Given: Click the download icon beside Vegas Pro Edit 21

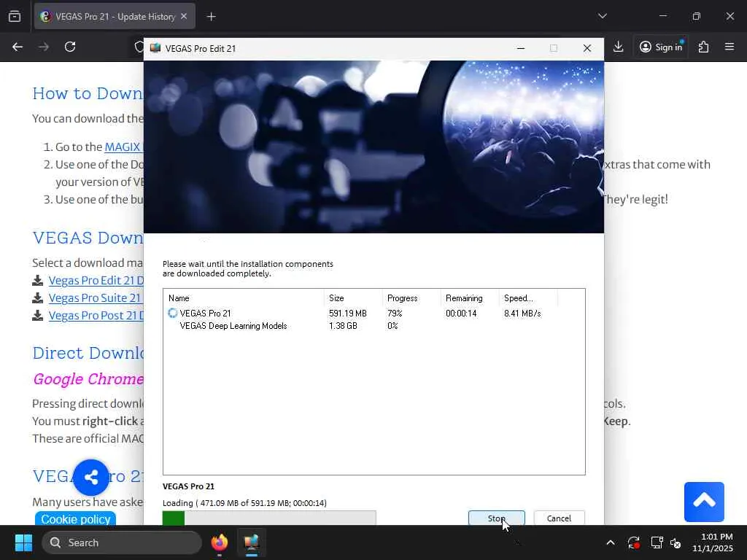Looking at the screenshot, I should coord(38,281).
